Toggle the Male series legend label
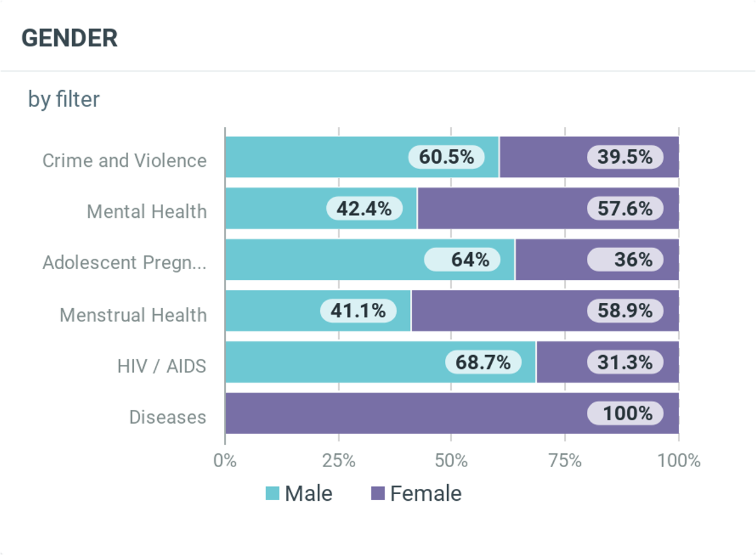Image resolution: width=756 pixels, height=555 pixels. click(308, 494)
